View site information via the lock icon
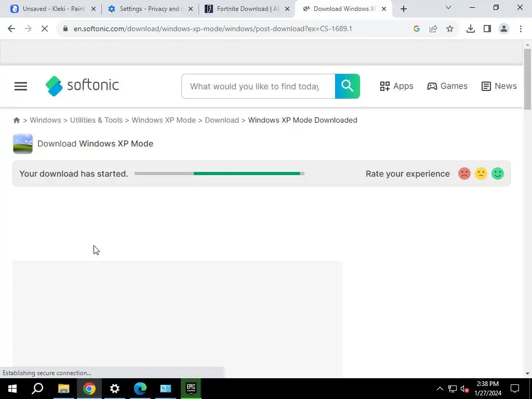The width and height of the screenshot is (532, 399). pos(65,29)
